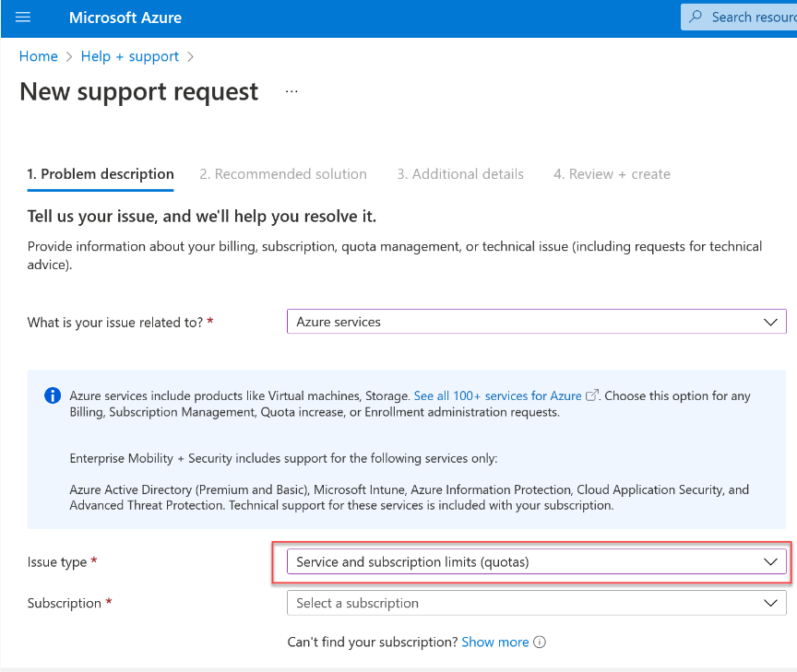Viewport: 797px width, 672px height.
Task: Click the magnifier icon in search bar
Action: [x=697, y=18]
